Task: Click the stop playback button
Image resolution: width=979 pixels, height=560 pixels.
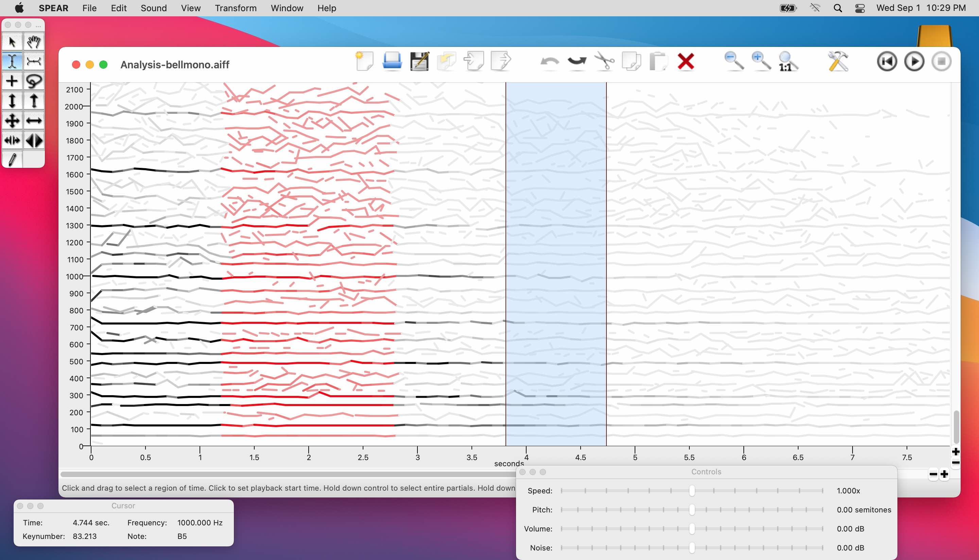Action: tap(942, 62)
